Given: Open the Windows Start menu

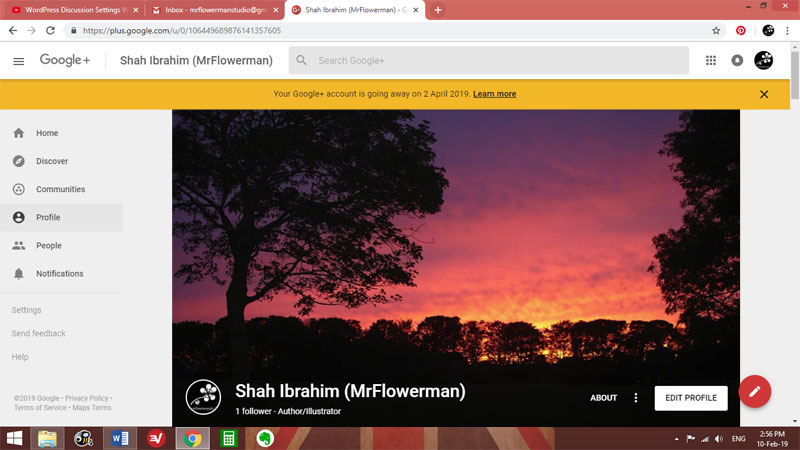Looking at the screenshot, I should click(x=14, y=438).
